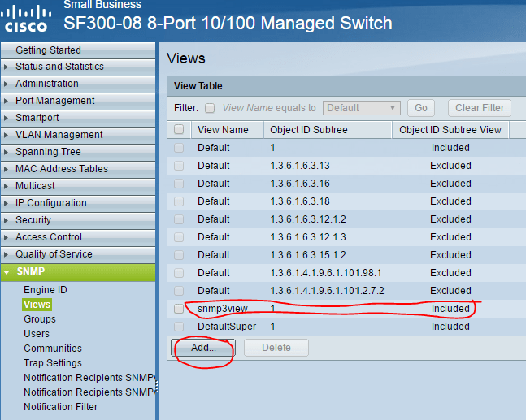Check the row for 1.3.6.1.4.1.9.6.1.101.98.1
526x420 pixels.
179,273
